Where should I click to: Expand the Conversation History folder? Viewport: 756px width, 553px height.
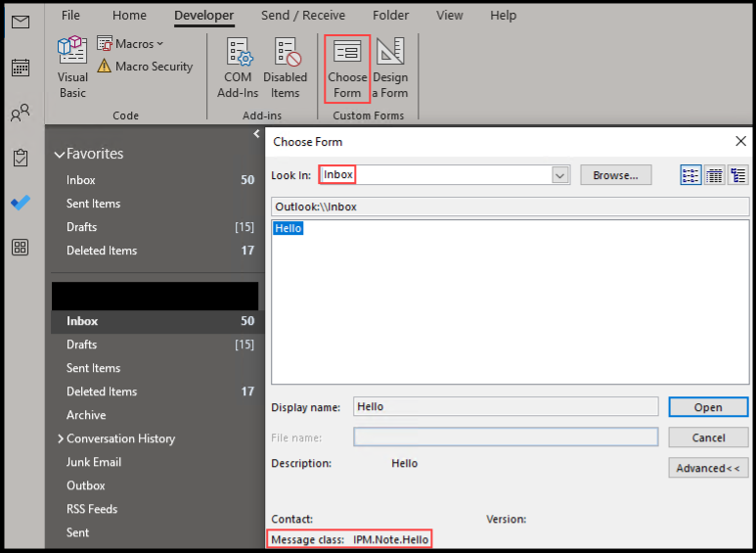pyautogui.click(x=61, y=438)
